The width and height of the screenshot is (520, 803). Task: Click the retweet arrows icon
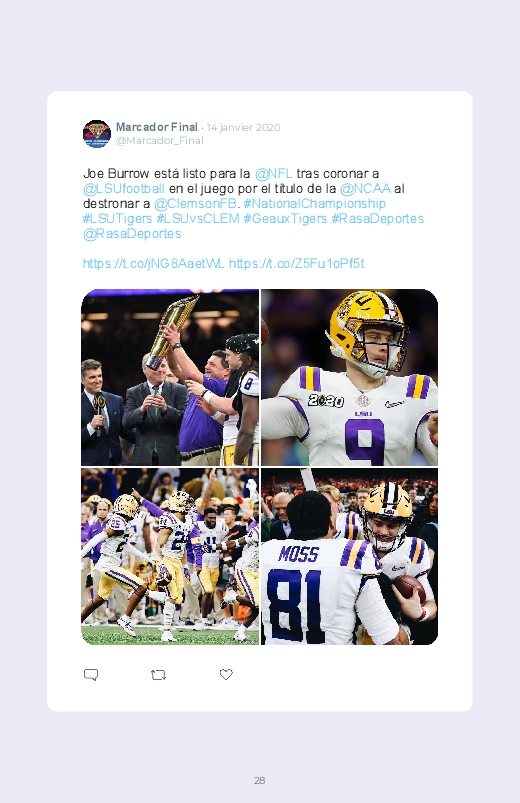[x=158, y=675]
